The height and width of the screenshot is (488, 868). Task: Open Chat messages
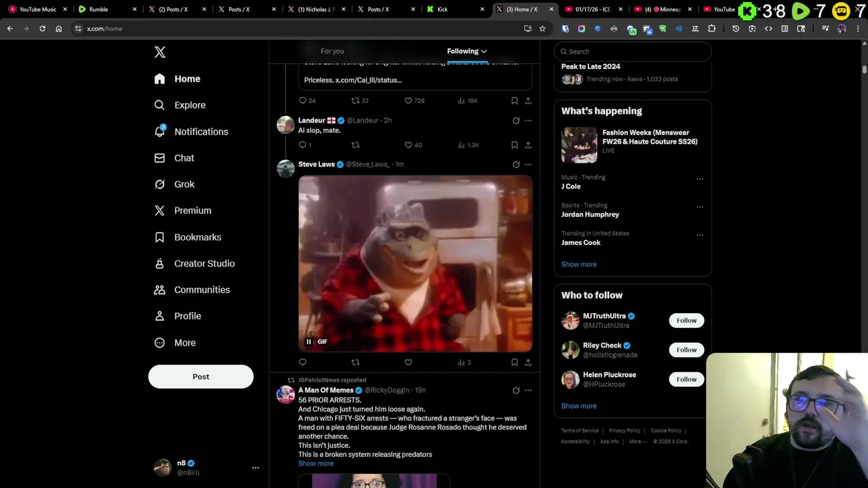tap(174, 158)
